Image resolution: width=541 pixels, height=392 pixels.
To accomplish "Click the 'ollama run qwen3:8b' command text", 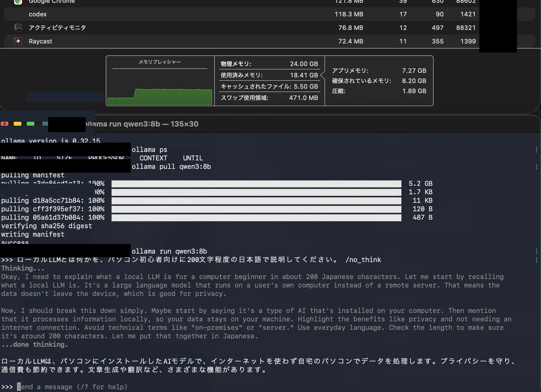I will pyautogui.click(x=169, y=251).
